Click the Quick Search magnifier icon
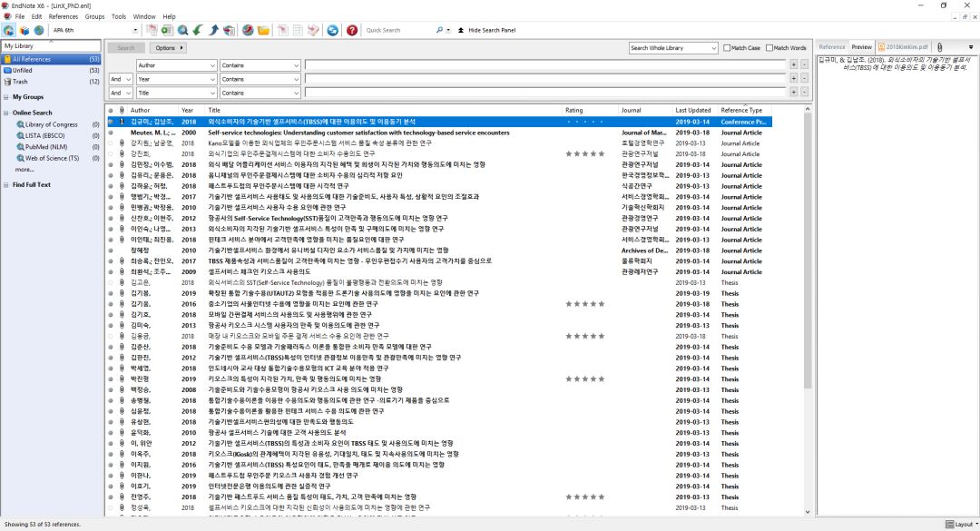Image resolution: width=980 pixels, height=531 pixels. pyautogui.click(x=439, y=30)
